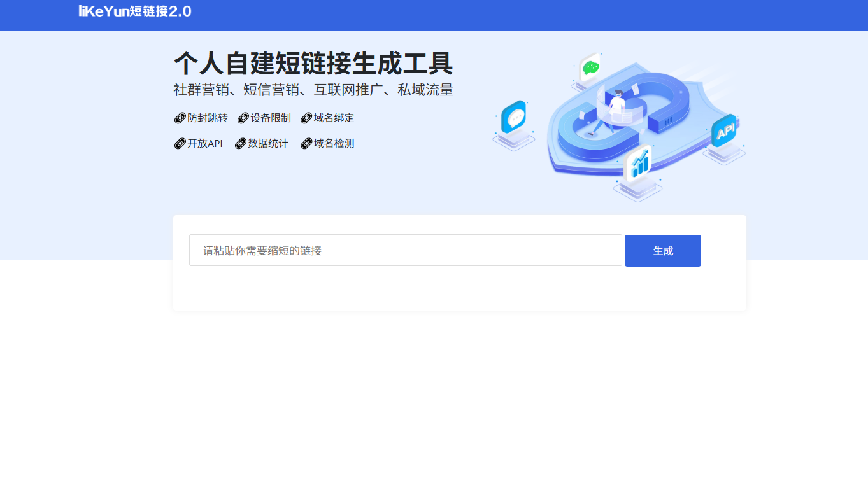Click the bar chart icon in the illustration
868x490 pixels.
[639, 165]
